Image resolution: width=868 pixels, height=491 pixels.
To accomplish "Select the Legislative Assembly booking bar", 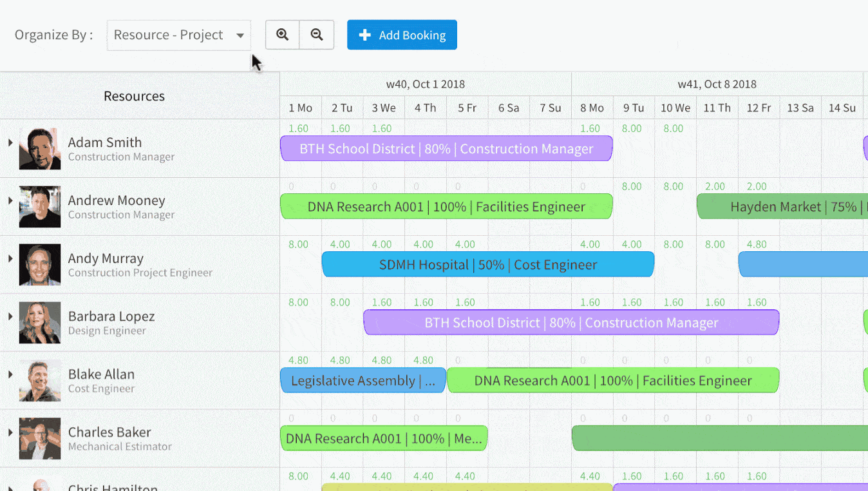I will click(x=363, y=380).
